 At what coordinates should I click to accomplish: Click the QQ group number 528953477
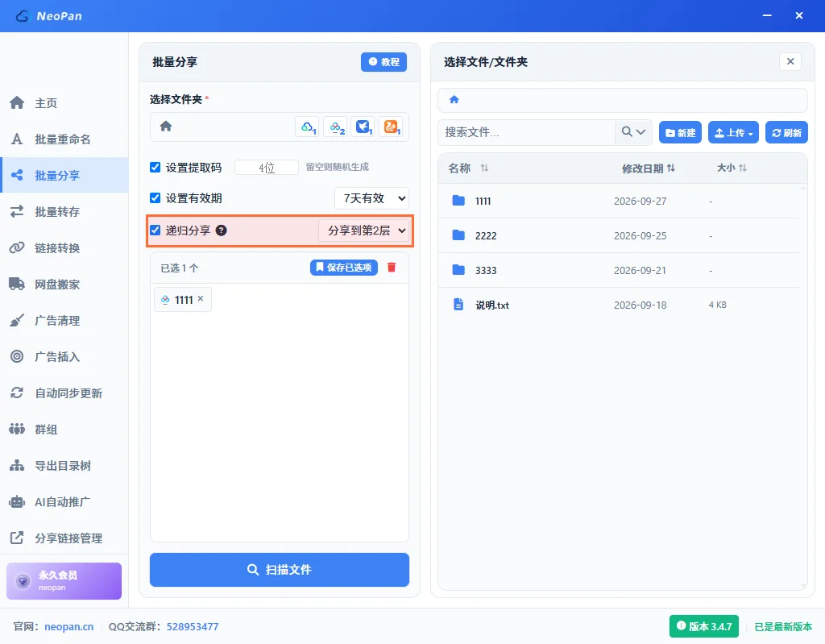[x=193, y=626]
